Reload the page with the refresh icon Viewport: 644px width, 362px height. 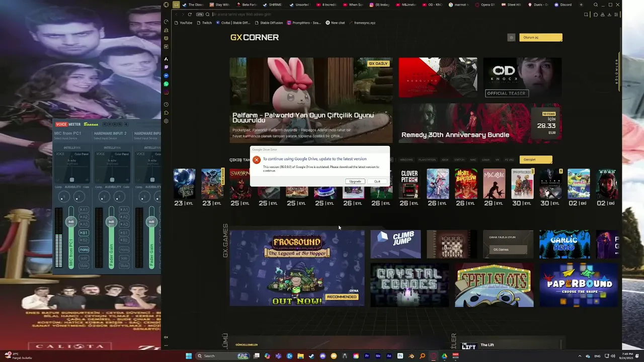190,14
